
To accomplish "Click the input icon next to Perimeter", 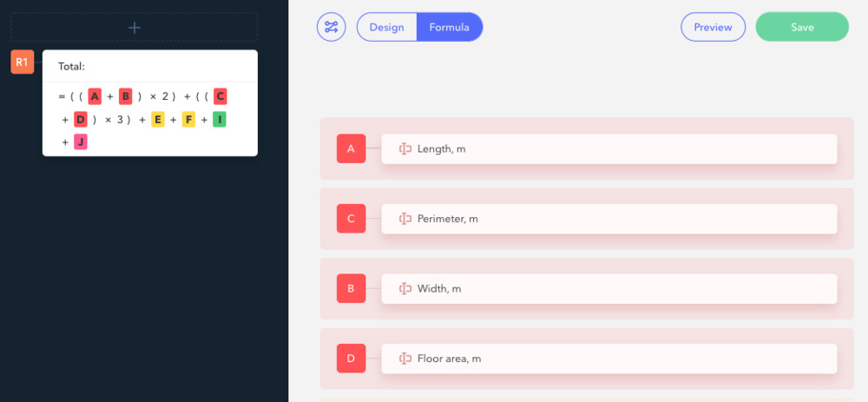I will 405,219.
